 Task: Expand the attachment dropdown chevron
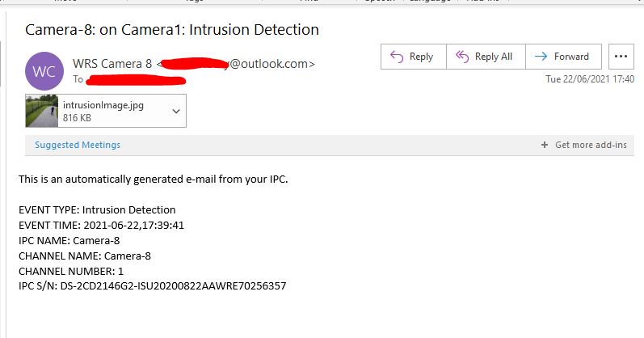[176, 111]
